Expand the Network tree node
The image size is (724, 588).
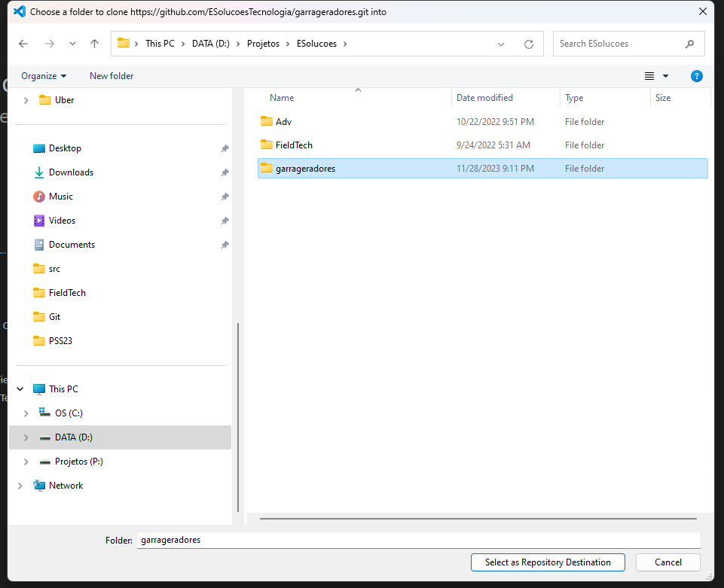pos(20,486)
